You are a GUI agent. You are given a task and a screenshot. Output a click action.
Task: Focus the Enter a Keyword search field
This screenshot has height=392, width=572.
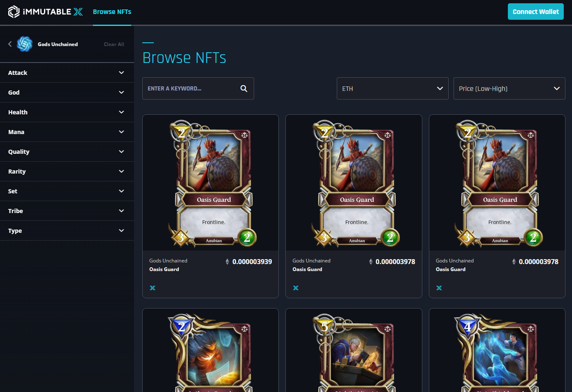[x=198, y=88]
